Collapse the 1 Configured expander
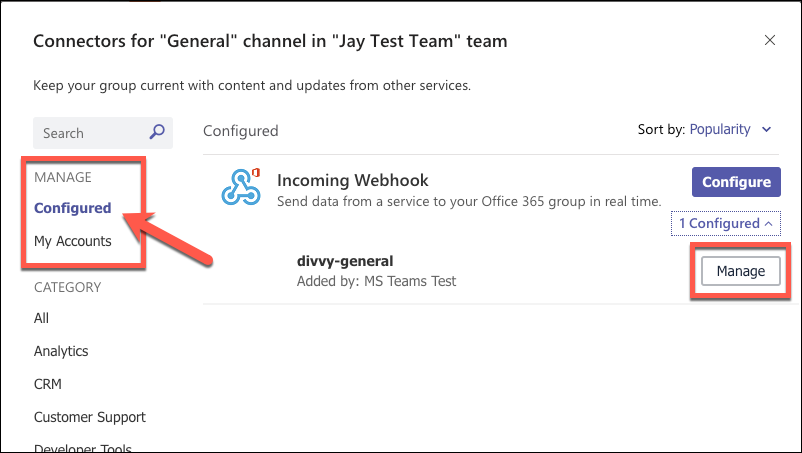 coord(726,223)
